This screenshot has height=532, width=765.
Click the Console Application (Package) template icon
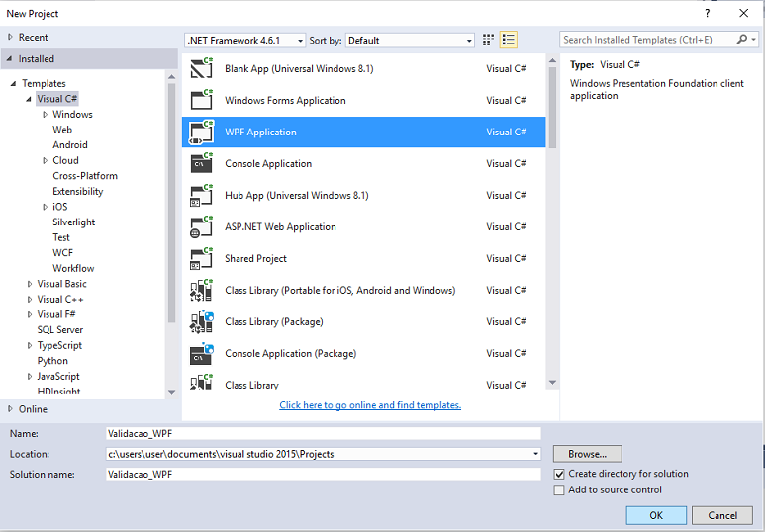[x=202, y=354]
